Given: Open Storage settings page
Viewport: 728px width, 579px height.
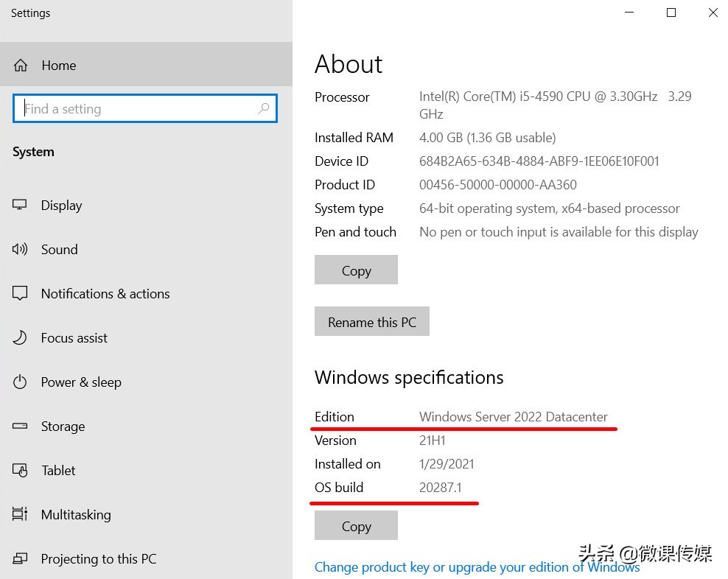Looking at the screenshot, I should click(x=146, y=427).
